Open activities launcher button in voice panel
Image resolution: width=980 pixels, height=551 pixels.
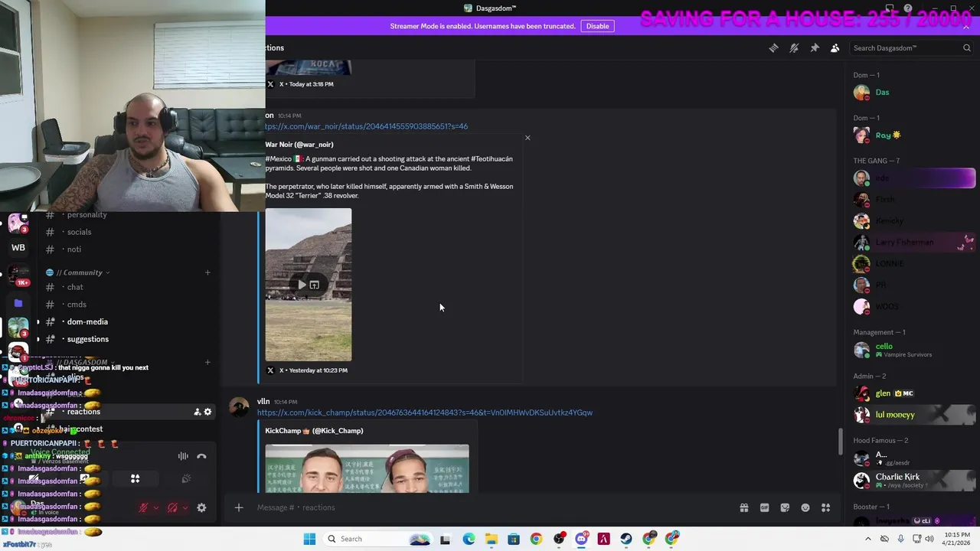[135, 479]
